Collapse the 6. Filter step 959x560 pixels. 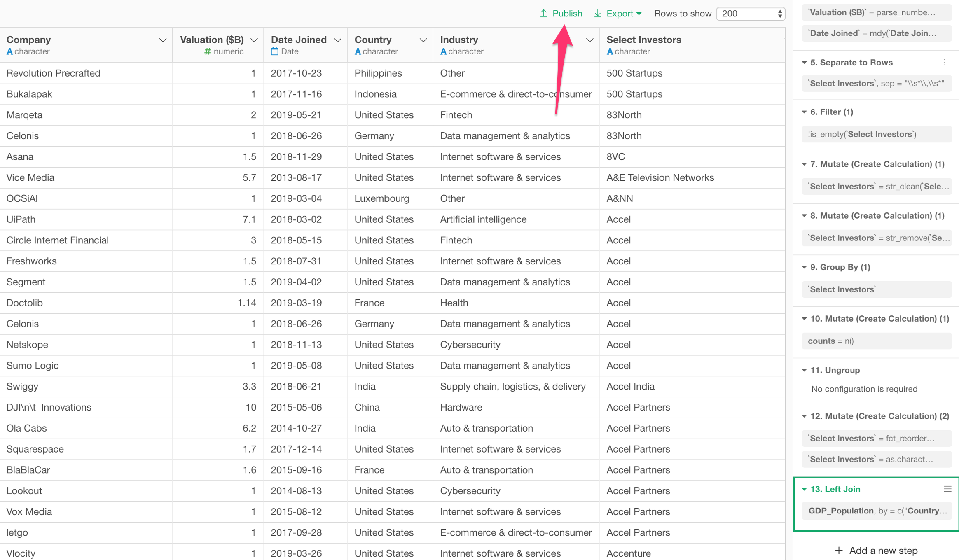pyautogui.click(x=804, y=112)
